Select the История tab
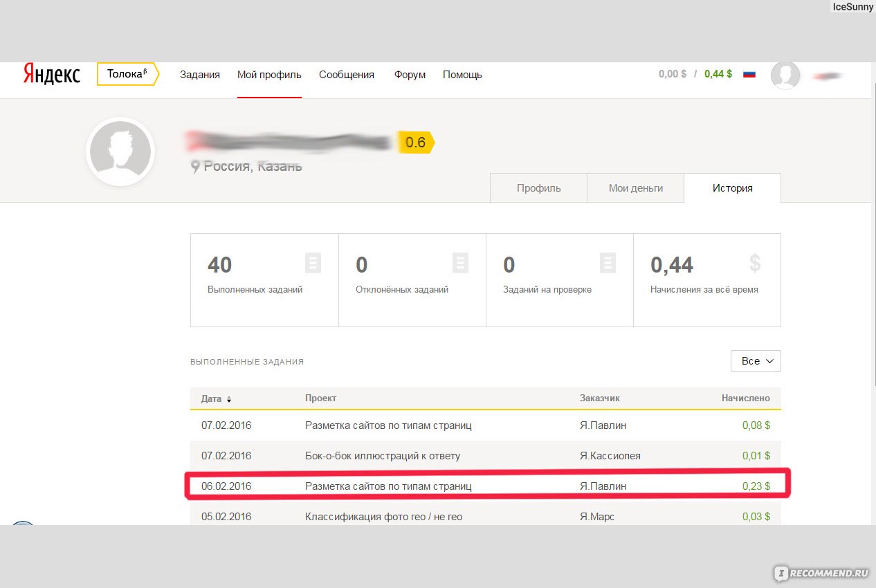Image resolution: width=876 pixels, height=588 pixels. point(732,188)
